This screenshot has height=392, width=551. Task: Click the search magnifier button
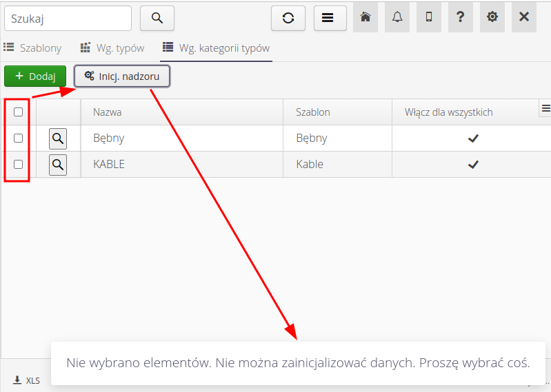point(157,18)
